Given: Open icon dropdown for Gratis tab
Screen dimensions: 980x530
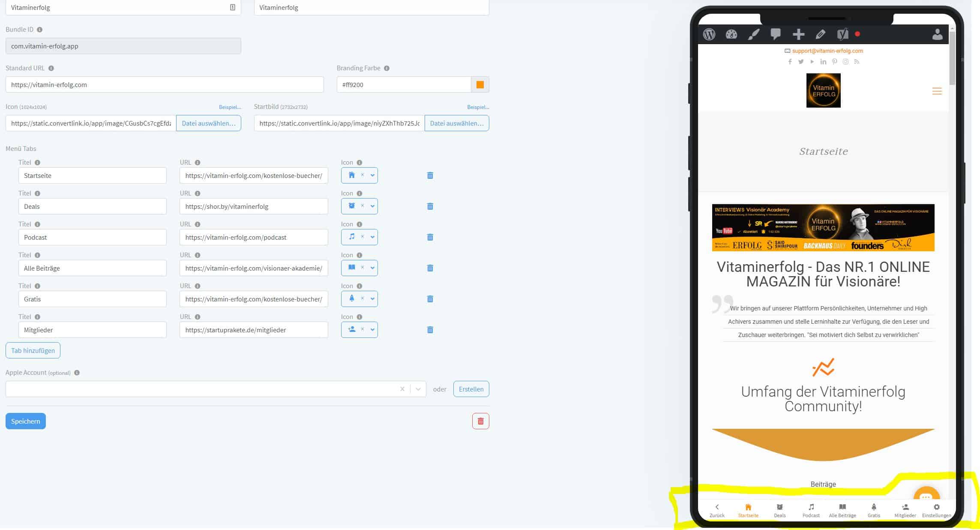Looking at the screenshot, I should (x=372, y=299).
